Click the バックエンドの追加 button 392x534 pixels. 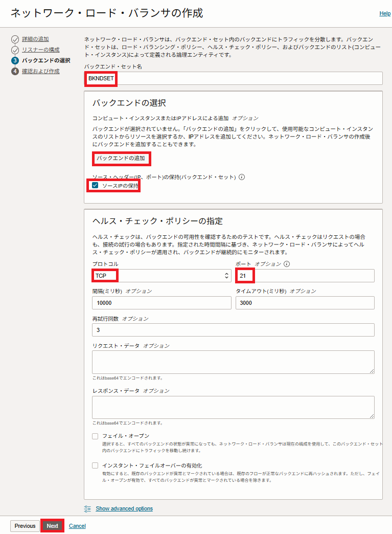point(121,159)
